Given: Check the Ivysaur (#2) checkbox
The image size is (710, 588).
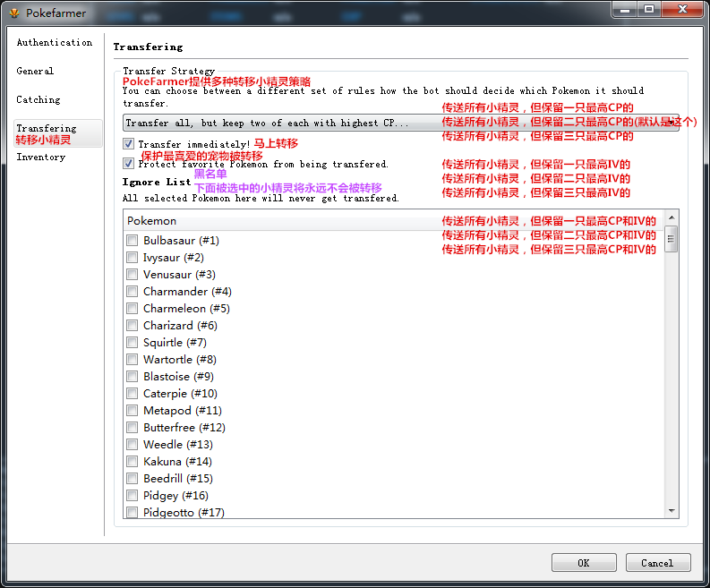Looking at the screenshot, I should click(133, 258).
